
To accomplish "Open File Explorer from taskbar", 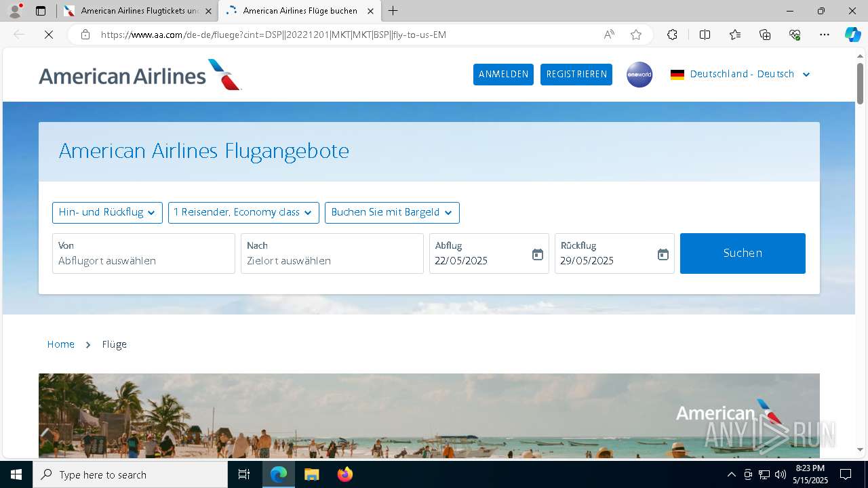I will point(311,474).
